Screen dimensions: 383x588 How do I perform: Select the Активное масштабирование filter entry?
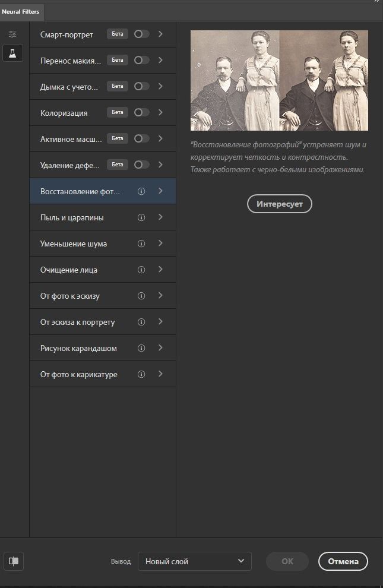(103, 139)
